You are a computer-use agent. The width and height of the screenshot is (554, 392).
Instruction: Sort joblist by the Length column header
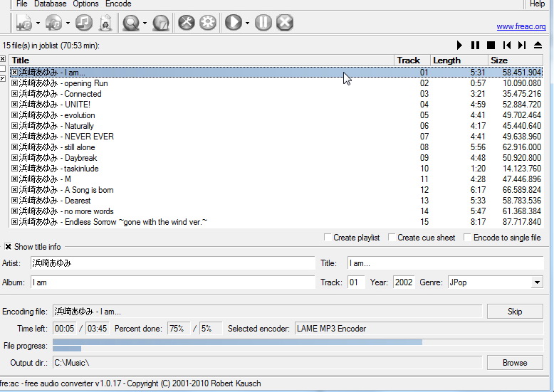pyautogui.click(x=459, y=60)
